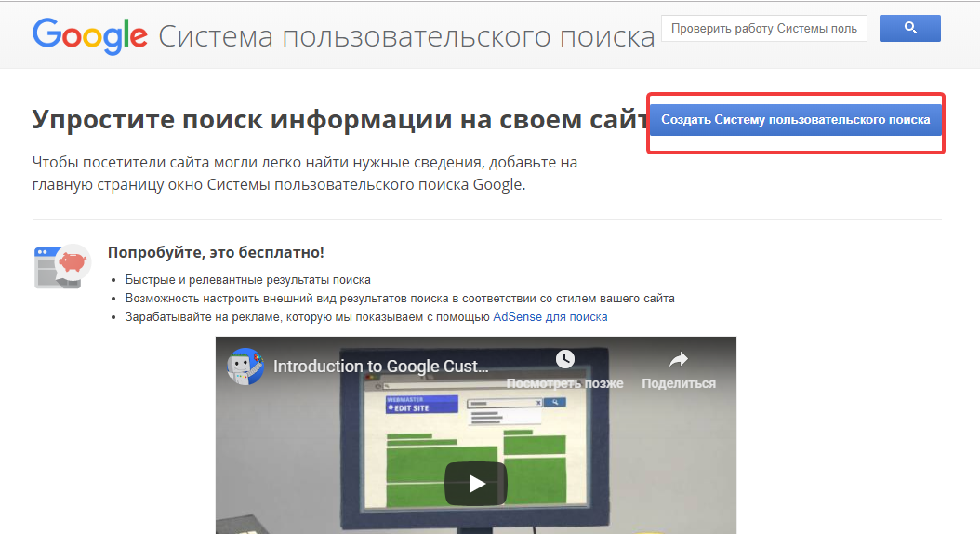The width and height of the screenshot is (980, 534).
Task: Click the piggy bank browser illustration icon
Action: coord(62,266)
